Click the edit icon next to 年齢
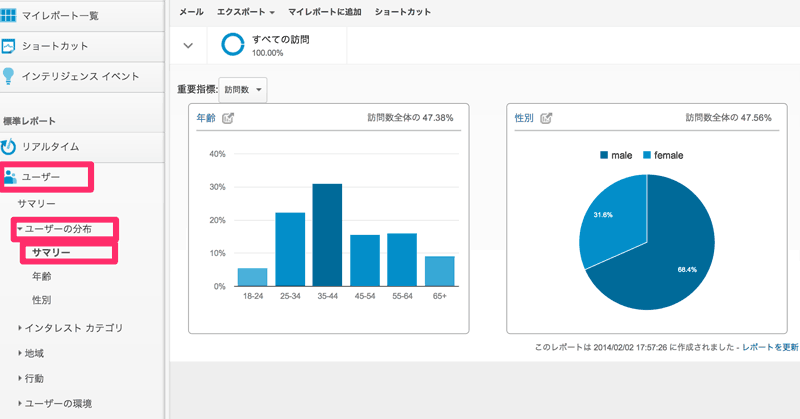This screenshot has height=419, width=800. coord(228,118)
